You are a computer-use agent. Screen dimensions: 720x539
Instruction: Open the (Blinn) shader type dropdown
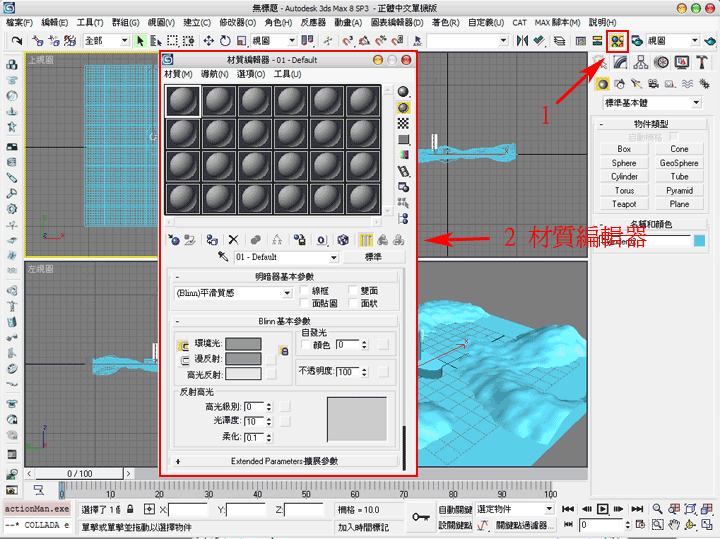287,293
